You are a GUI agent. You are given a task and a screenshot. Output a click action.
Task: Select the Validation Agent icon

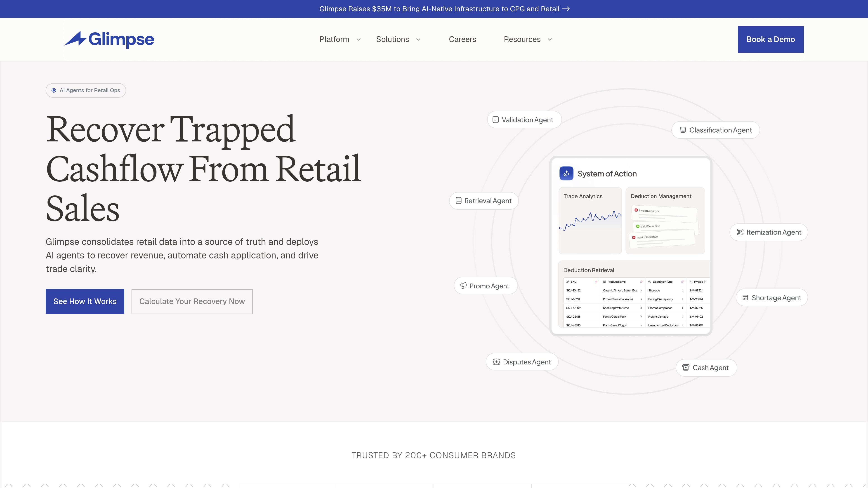(x=495, y=120)
